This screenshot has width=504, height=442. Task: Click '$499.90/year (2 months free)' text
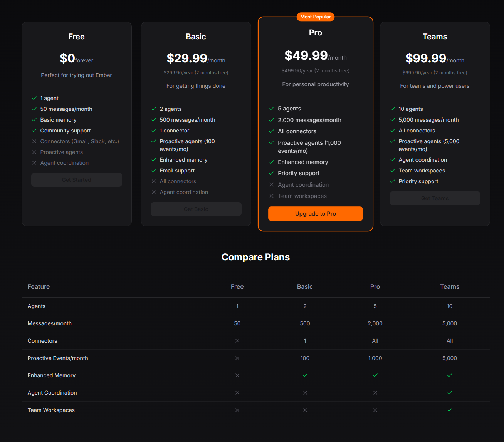tap(316, 71)
